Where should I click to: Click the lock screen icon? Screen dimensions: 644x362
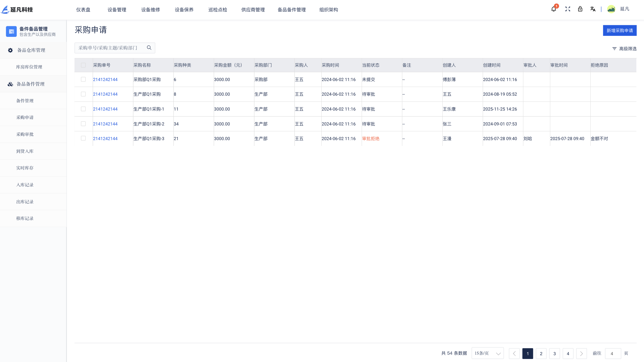(x=580, y=9)
